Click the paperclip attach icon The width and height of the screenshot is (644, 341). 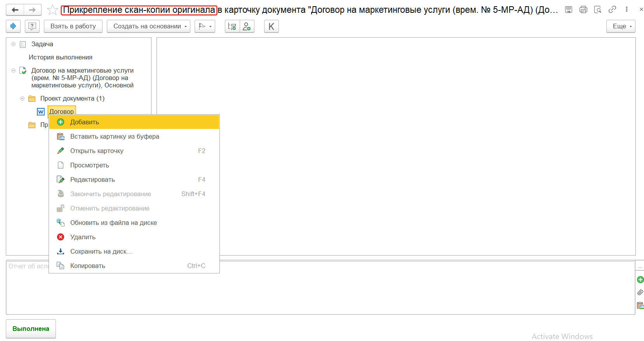(x=640, y=292)
